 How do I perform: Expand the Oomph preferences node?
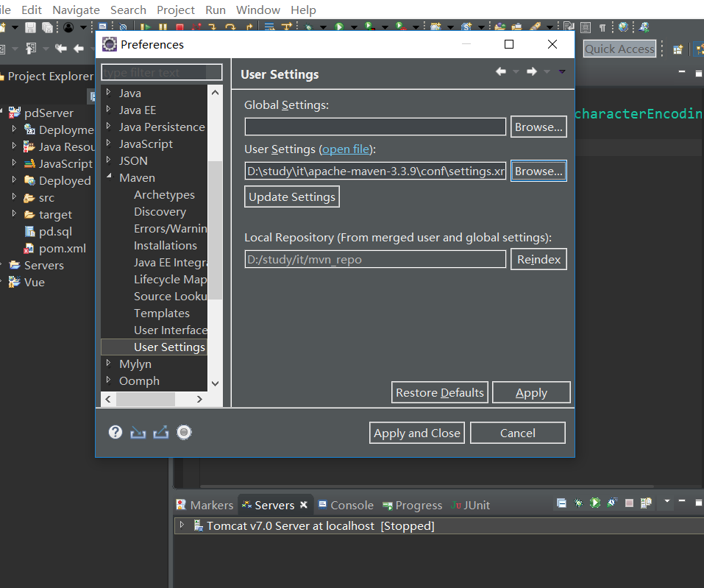pos(108,380)
